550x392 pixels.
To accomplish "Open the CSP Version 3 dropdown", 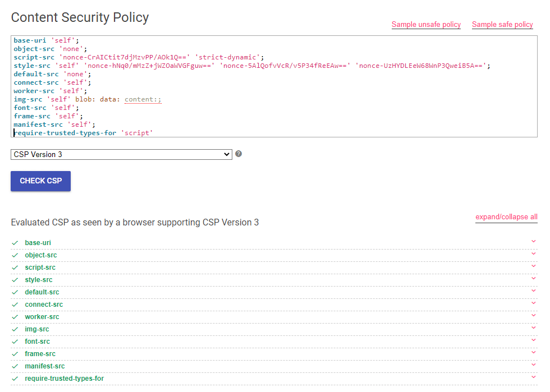I will coord(121,154).
